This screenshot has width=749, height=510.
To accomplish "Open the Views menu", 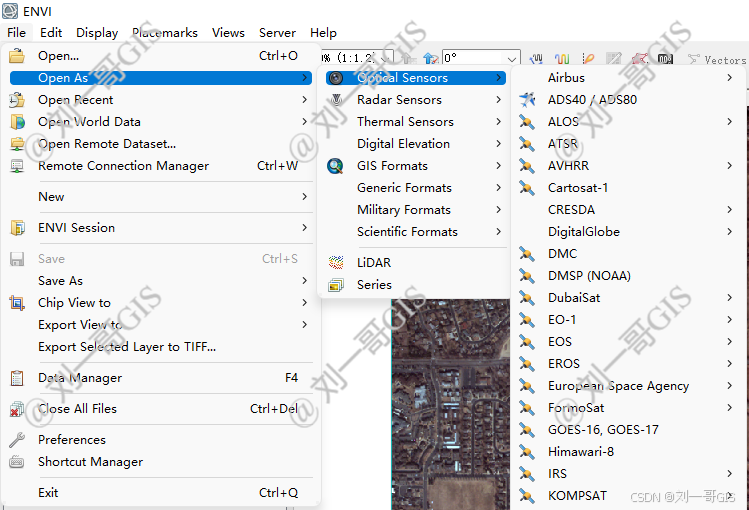I will coord(228,32).
